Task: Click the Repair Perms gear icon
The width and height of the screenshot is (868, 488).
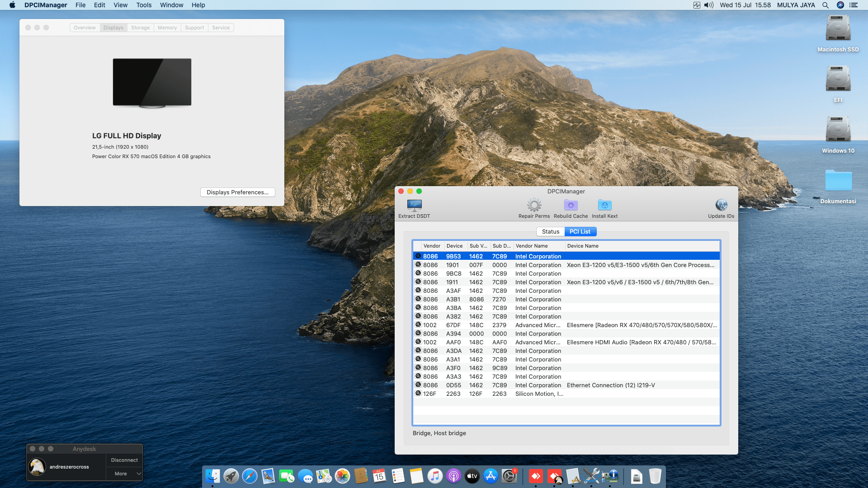Action: pyautogui.click(x=534, y=206)
